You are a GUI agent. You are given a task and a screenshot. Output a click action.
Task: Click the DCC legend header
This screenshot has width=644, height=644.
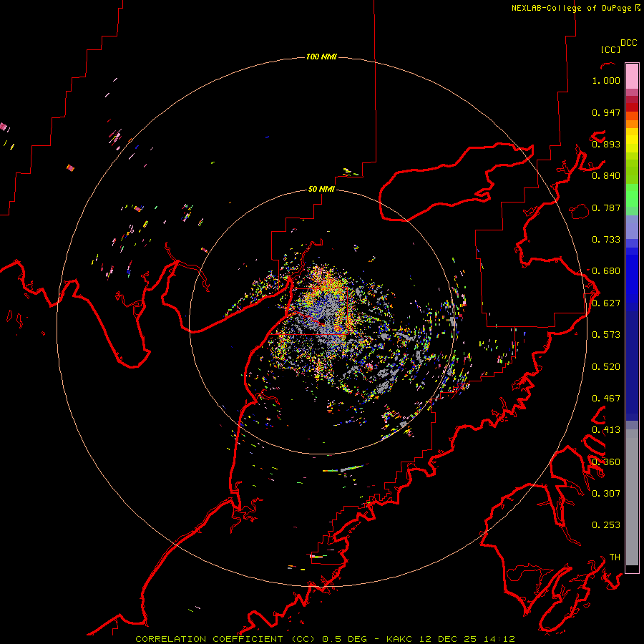click(629, 43)
